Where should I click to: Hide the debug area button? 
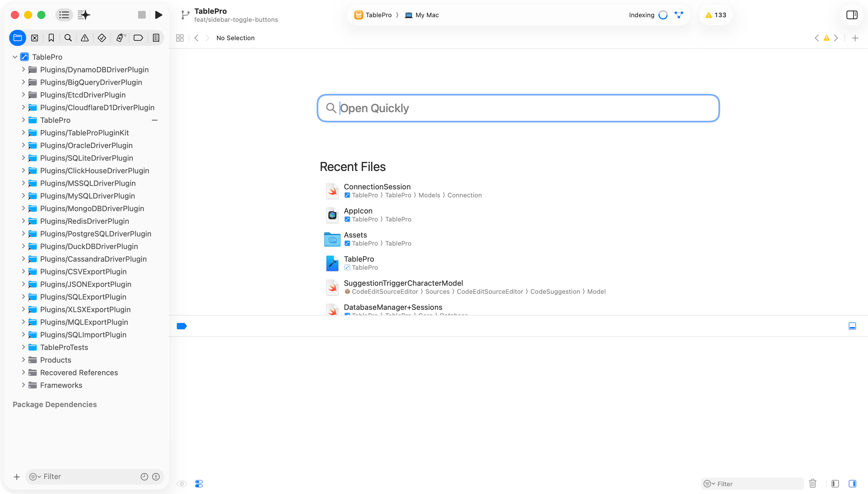[x=852, y=326]
